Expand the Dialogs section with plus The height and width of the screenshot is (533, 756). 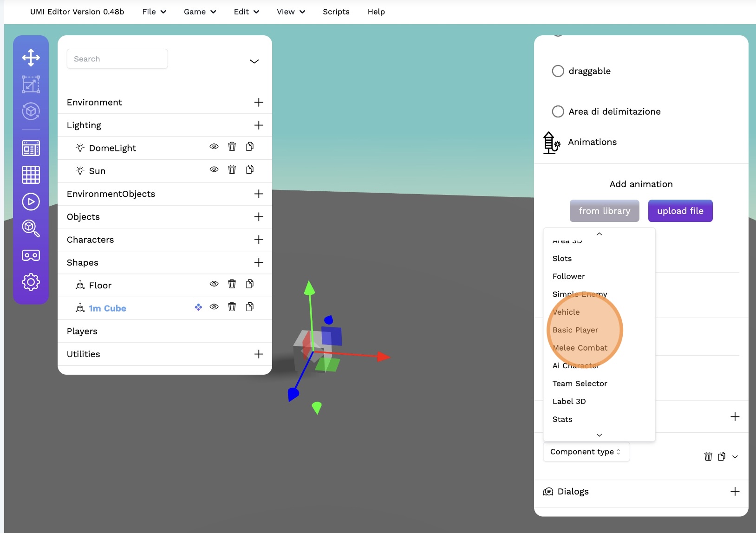pyautogui.click(x=735, y=491)
